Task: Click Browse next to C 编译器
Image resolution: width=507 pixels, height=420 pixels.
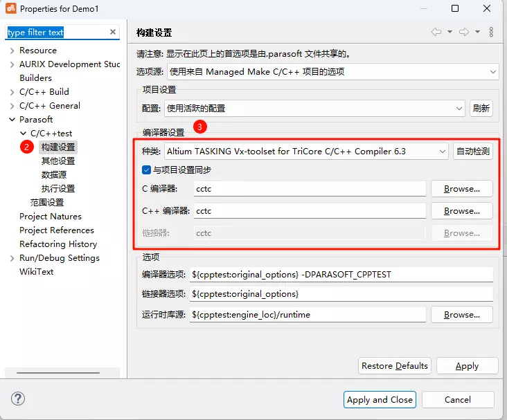Action: pos(461,189)
